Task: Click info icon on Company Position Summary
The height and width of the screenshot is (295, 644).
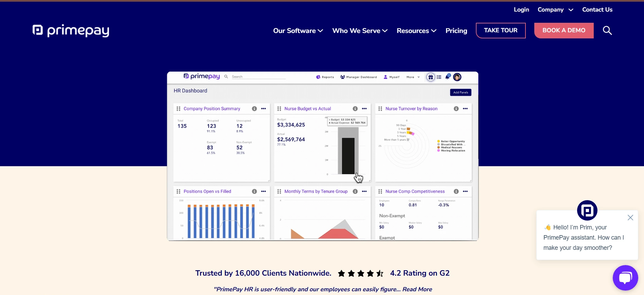Action: (x=254, y=109)
